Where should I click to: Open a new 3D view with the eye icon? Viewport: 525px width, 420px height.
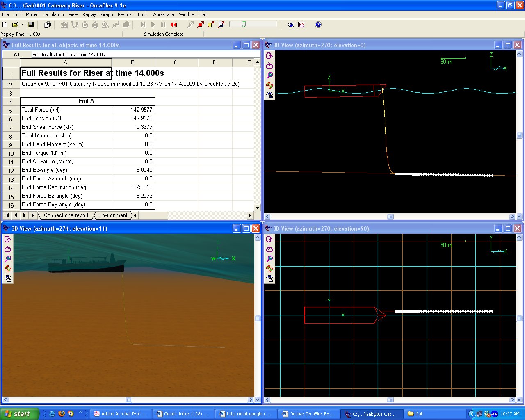[291, 25]
